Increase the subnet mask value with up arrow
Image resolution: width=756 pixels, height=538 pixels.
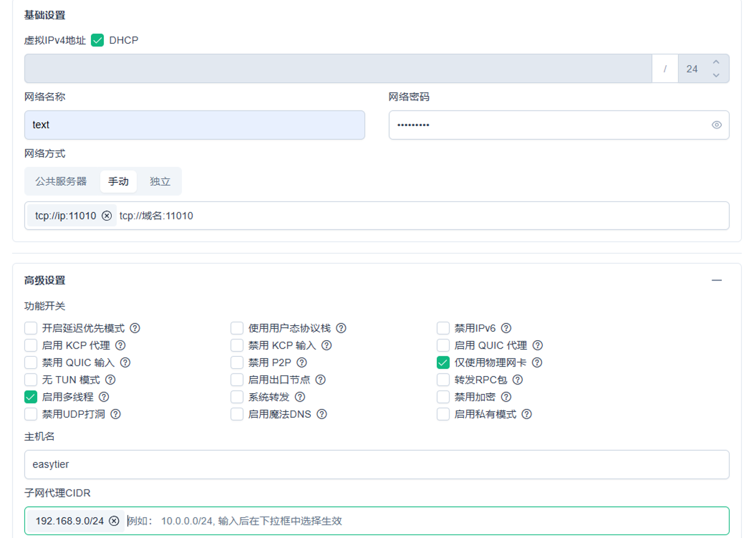[x=716, y=62]
